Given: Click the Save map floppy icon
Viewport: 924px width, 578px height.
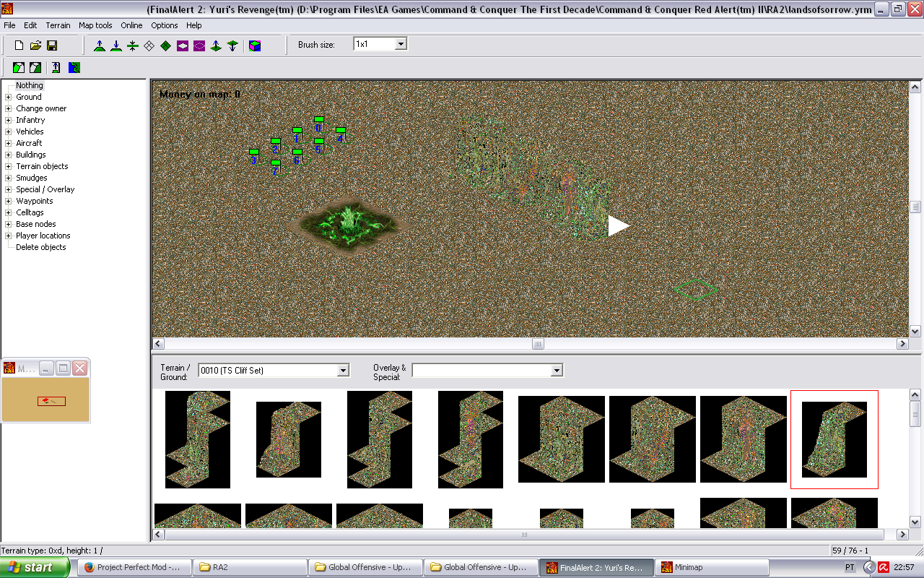Looking at the screenshot, I should [x=52, y=46].
